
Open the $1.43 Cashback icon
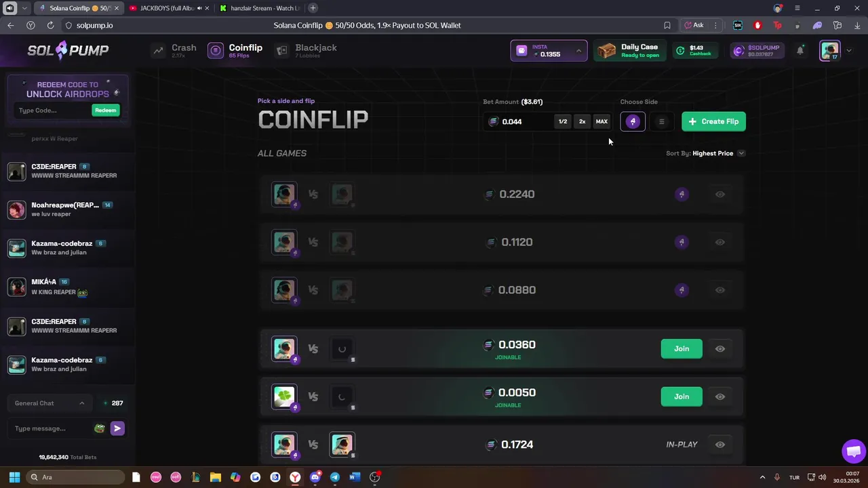[x=680, y=51]
